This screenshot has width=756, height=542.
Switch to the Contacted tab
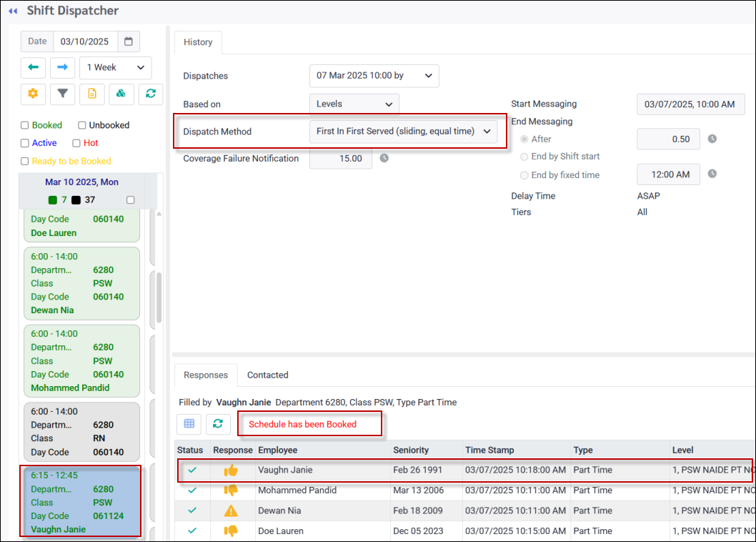tap(267, 375)
